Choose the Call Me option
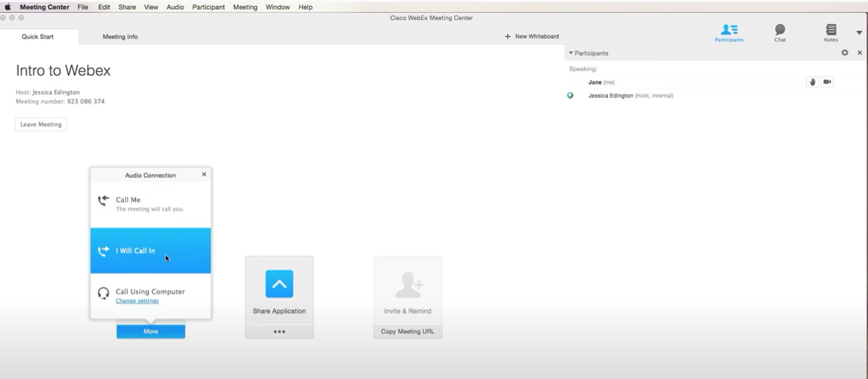The width and height of the screenshot is (868, 379). (x=151, y=204)
